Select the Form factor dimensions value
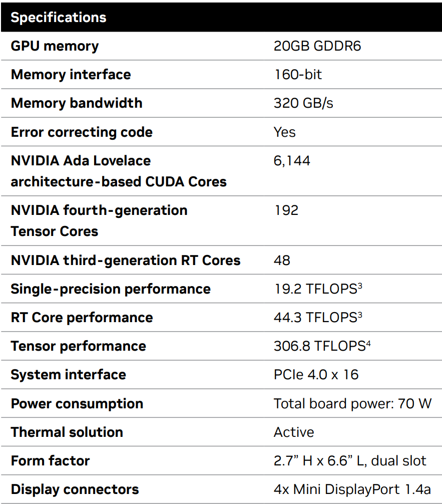The width and height of the screenshot is (442, 504). click(x=350, y=461)
